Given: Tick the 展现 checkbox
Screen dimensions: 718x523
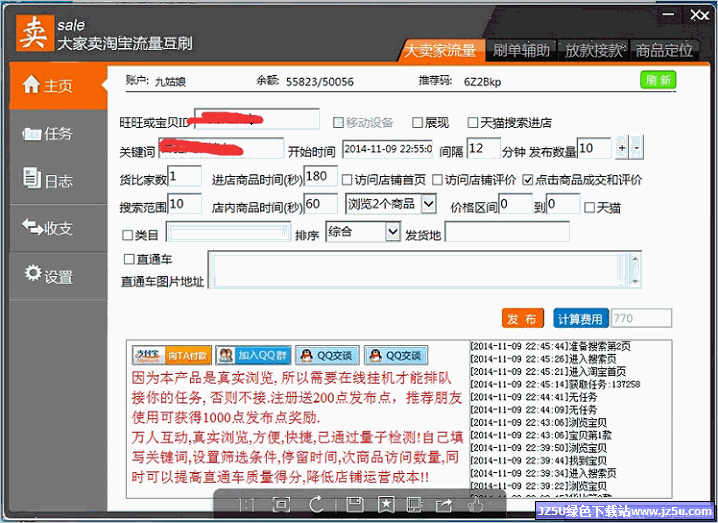Looking at the screenshot, I should click(417, 122).
